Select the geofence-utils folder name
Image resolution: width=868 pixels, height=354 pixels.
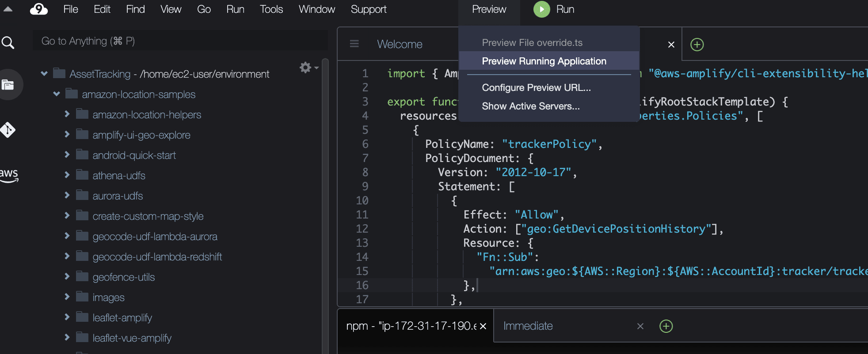124,277
